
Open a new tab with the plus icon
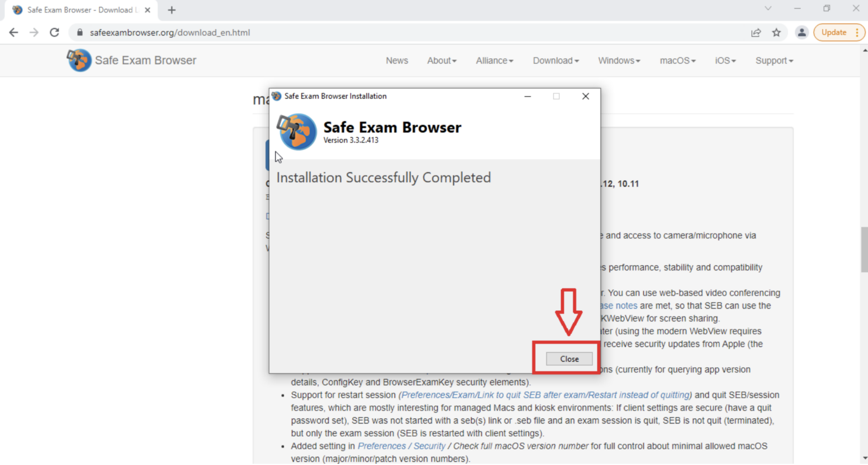[171, 10]
